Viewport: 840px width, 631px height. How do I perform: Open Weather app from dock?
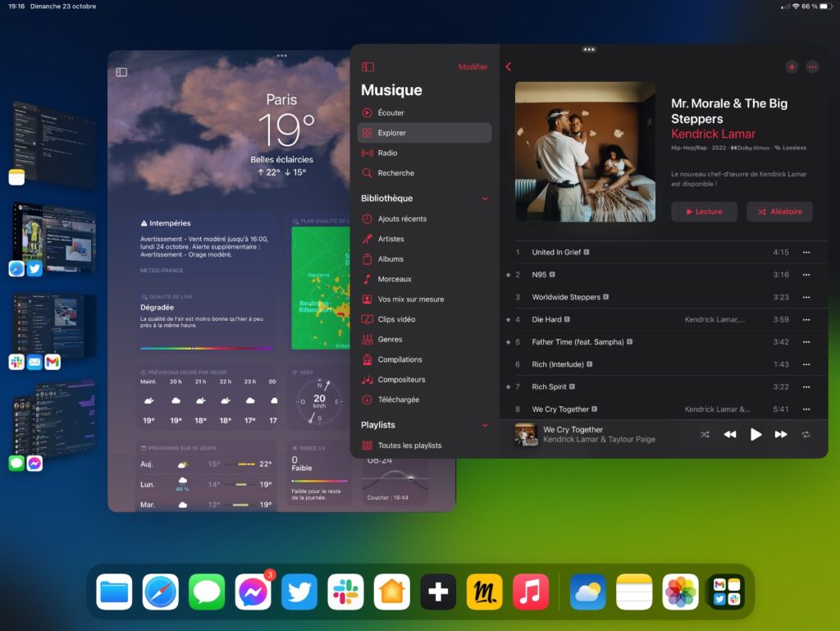pyautogui.click(x=587, y=592)
